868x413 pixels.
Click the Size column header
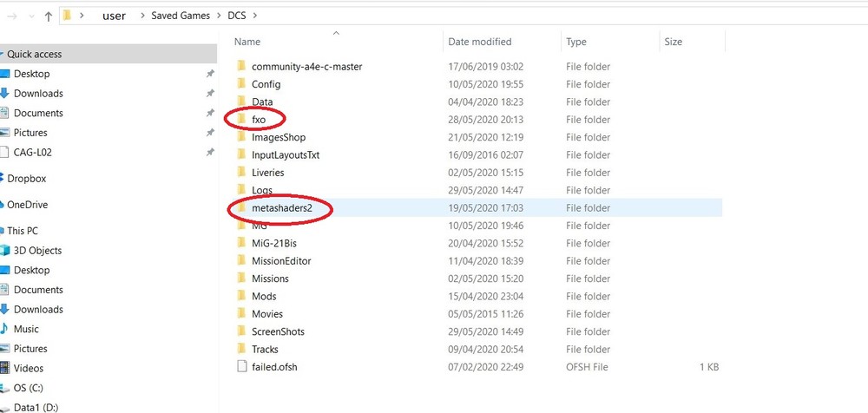coord(673,42)
